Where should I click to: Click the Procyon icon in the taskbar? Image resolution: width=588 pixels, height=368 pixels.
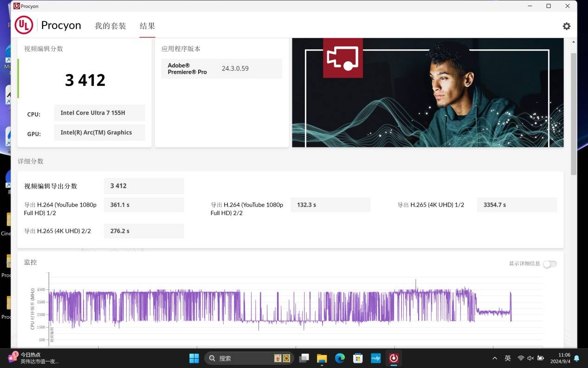[x=394, y=358]
